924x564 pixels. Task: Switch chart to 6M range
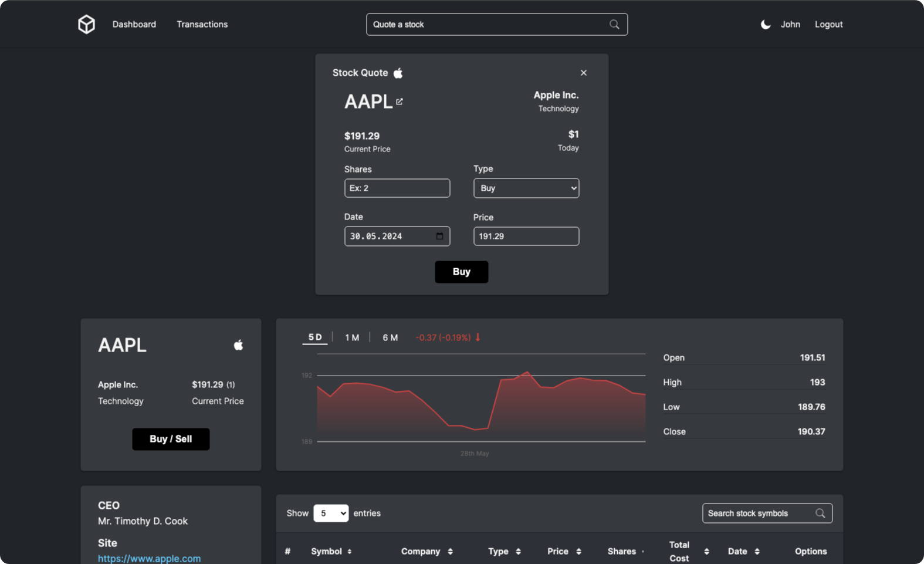tap(390, 337)
